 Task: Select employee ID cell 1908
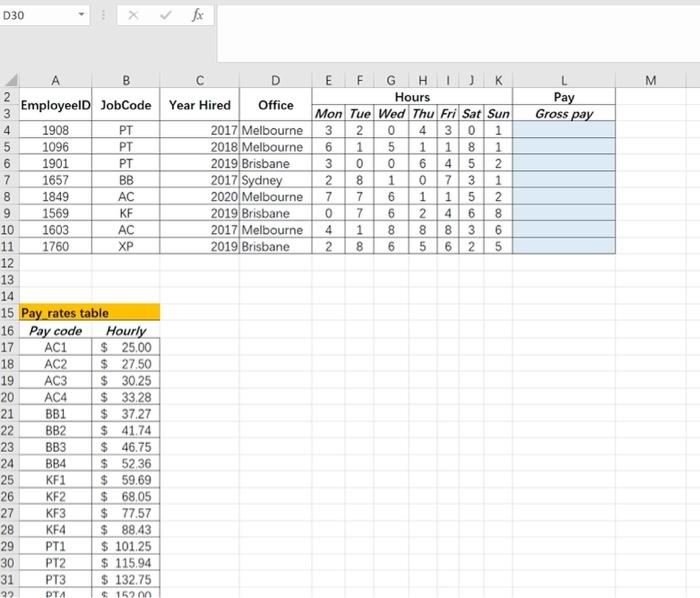pyautogui.click(x=55, y=130)
